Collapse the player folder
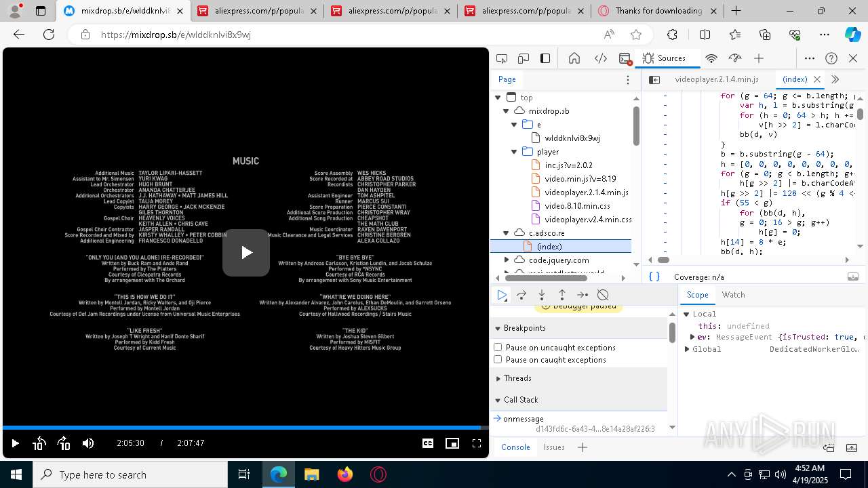 point(514,152)
